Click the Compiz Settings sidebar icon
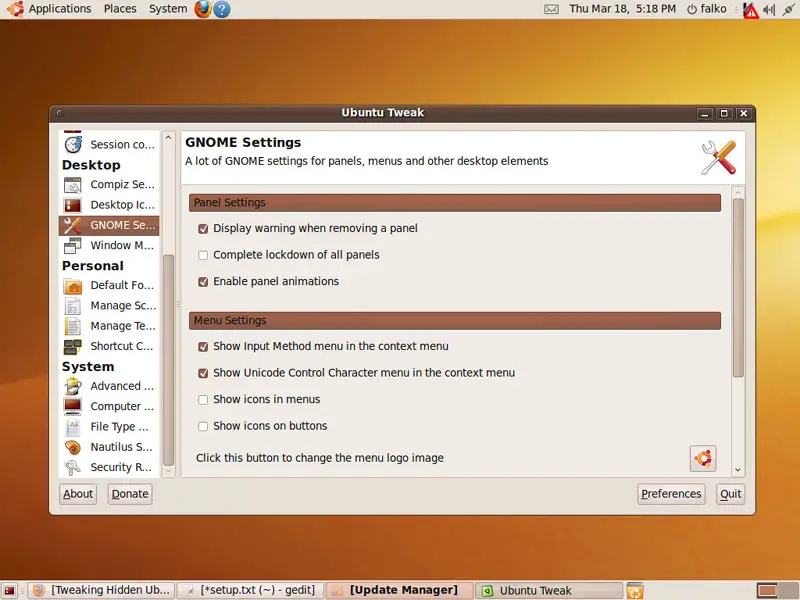This screenshot has width=800, height=600. (73, 185)
